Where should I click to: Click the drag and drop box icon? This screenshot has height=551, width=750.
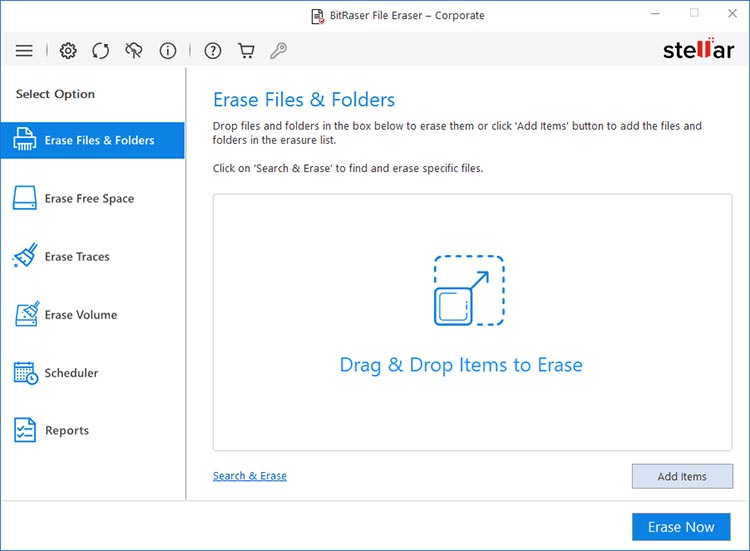[469, 290]
